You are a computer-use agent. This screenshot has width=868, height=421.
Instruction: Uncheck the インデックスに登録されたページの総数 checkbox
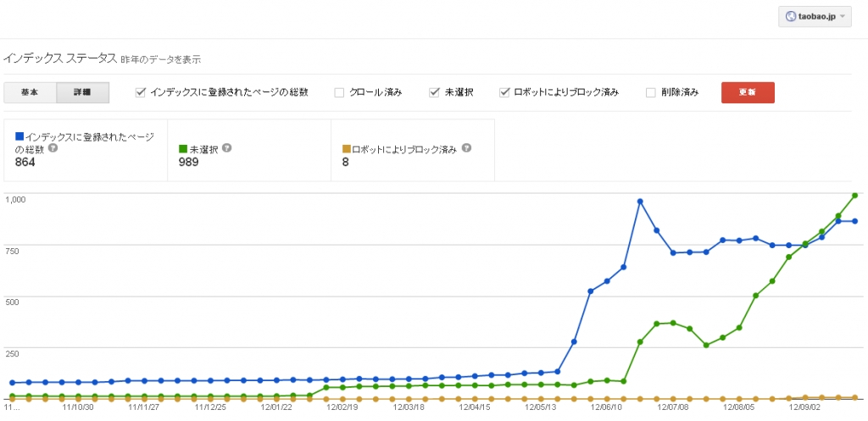click(x=141, y=92)
